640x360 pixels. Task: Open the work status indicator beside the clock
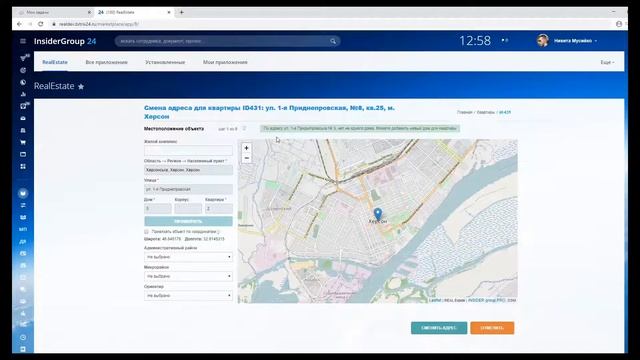(x=505, y=40)
